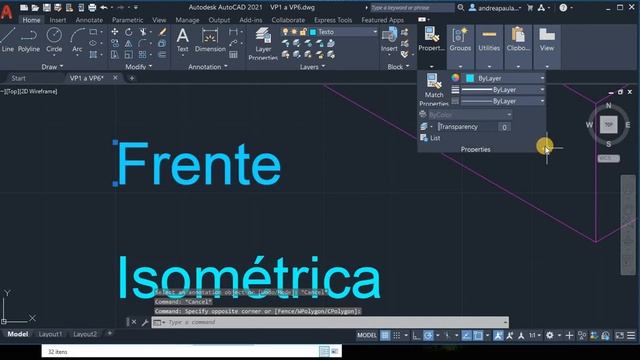Open the linetype ByLayer dropdown
This screenshot has width=640, height=360.
coord(542,101)
